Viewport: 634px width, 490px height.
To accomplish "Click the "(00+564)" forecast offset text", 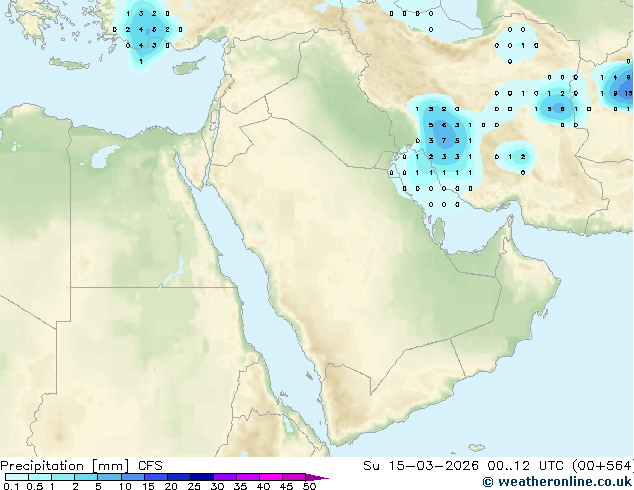I will click(603, 466).
